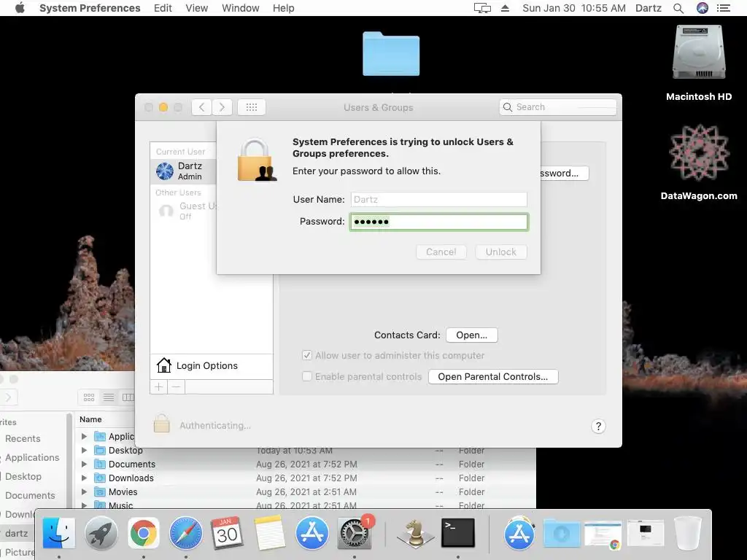Open the Edit menu
This screenshot has height=560, width=747.
pos(163,8)
